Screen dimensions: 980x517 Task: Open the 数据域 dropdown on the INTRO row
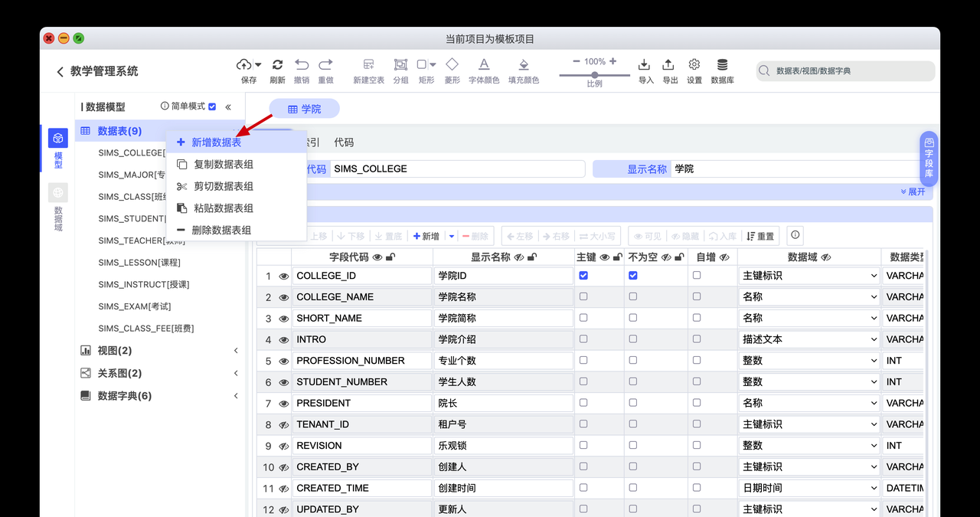(874, 339)
